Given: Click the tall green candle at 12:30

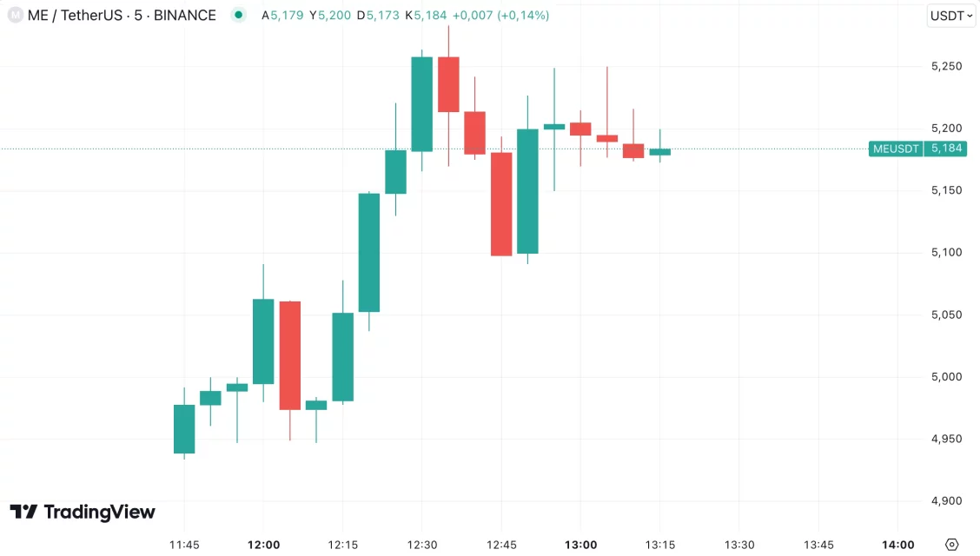Looking at the screenshot, I should [422, 104].
